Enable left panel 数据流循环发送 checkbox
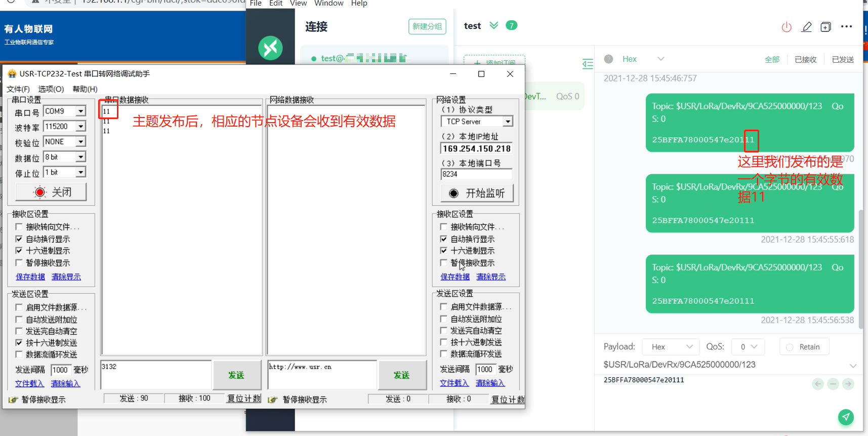Image resolution: width=868 pixels, height=436 pixels. tap(19, 354)
